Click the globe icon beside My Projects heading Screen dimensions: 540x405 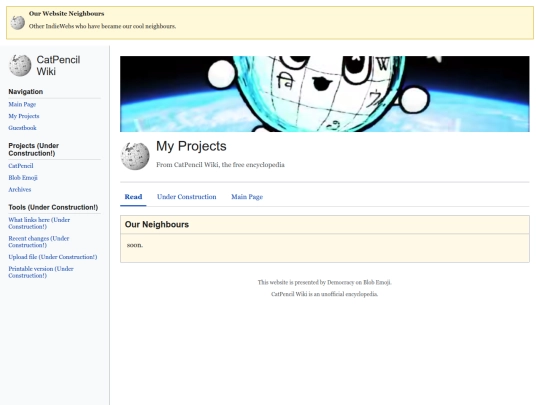pos(135,156)
